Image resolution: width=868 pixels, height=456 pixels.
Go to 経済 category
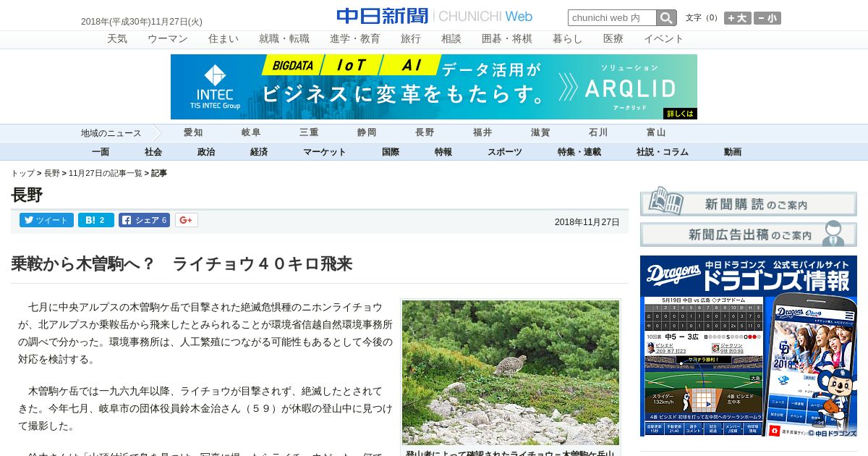259,152
